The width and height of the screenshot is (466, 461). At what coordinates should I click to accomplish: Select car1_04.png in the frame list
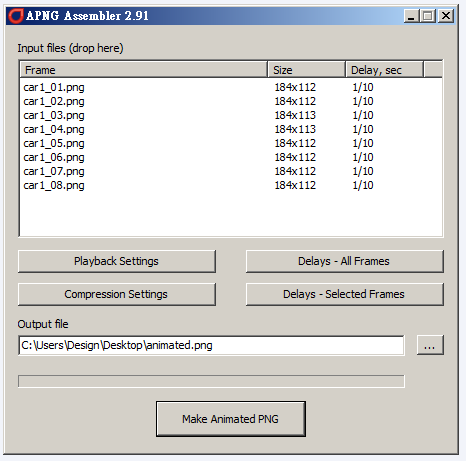coord(54,129)
